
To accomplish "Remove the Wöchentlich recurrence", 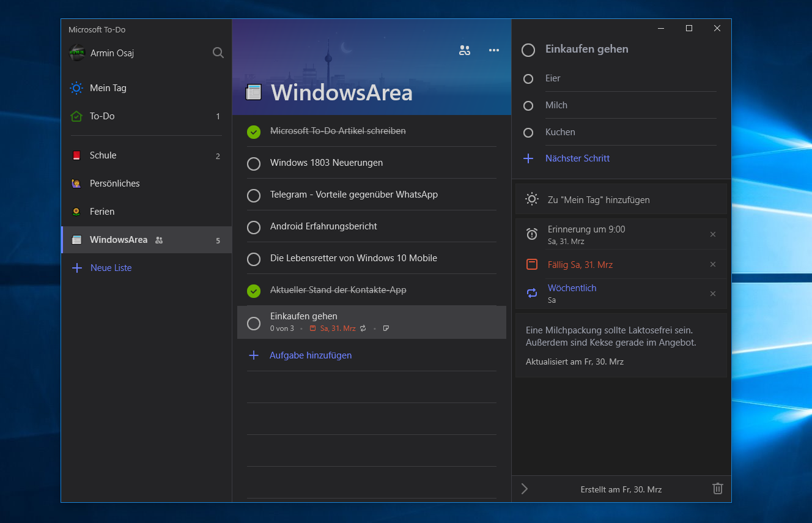I will (x=712, y=294).
